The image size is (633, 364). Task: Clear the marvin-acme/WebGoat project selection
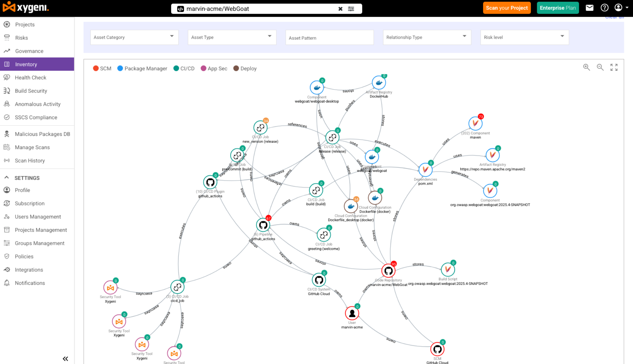(x=340, y=9)
